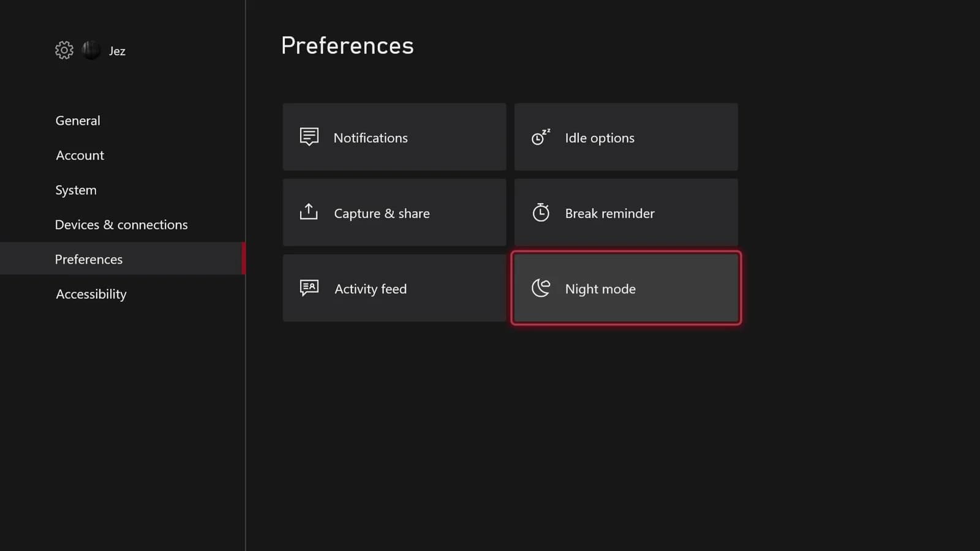Click the Activity feed chat icon

coord(309,288)
